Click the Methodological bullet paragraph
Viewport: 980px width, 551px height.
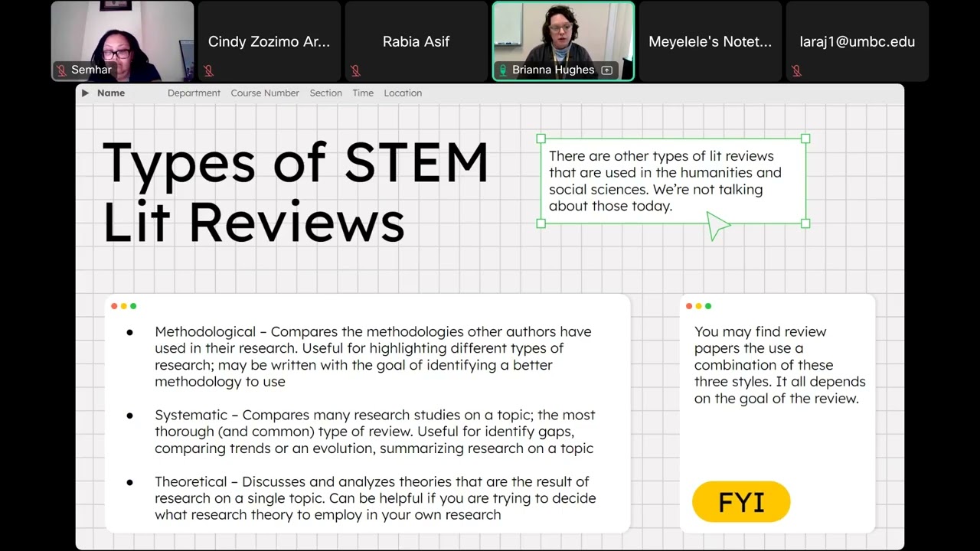click(x=373, y=357)
